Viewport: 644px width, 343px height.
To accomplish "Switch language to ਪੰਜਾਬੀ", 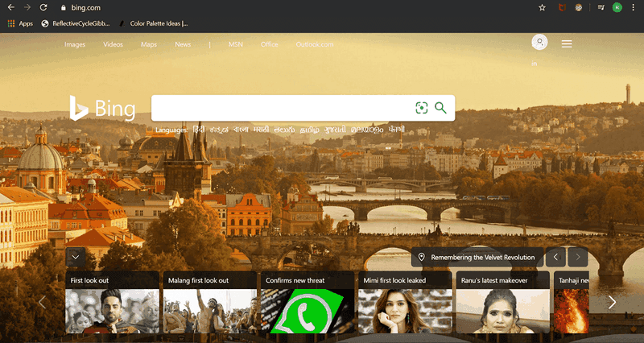I will 397,130.
